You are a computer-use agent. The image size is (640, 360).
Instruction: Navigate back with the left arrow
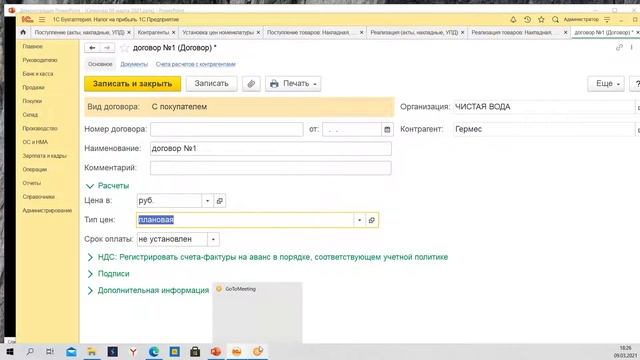[92, 48]
